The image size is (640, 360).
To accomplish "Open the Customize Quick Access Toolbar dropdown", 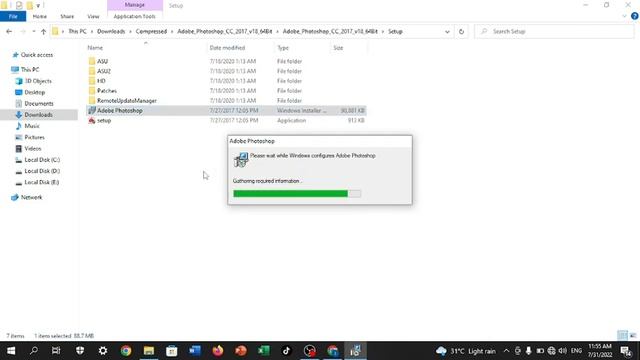I will (38, 6).
